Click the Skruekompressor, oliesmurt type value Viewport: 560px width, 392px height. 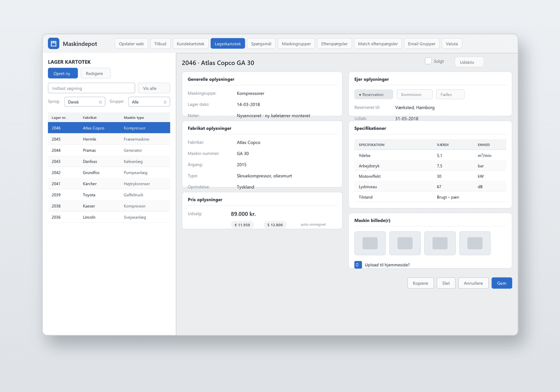pos(264,176)
